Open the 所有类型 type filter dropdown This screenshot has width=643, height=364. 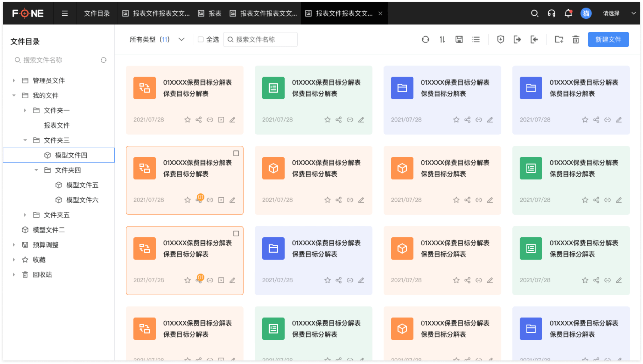(157, 39)
